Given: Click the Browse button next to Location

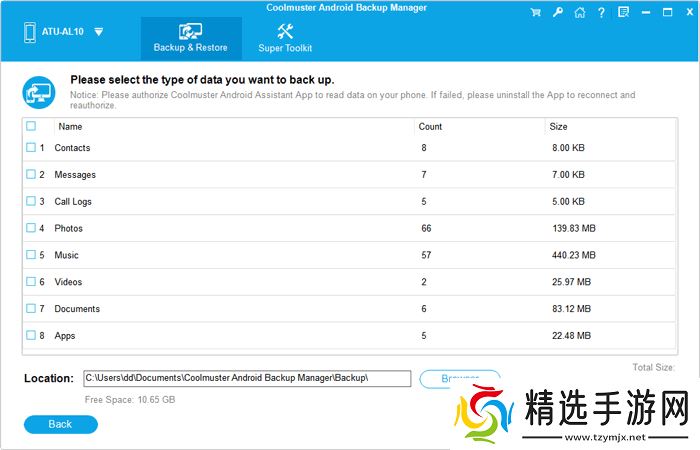Looking at the screenshot, I should click(459, 378).
